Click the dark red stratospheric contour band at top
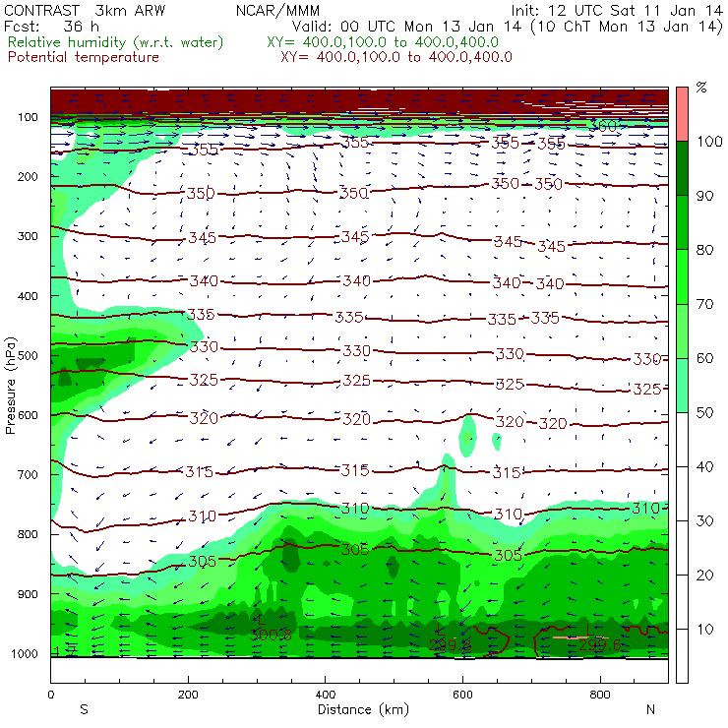 pos(359,99)
